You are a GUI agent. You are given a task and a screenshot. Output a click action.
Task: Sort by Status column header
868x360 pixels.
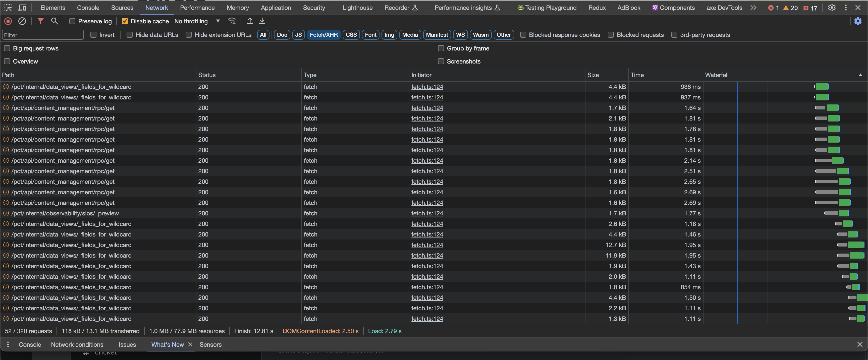249,75
